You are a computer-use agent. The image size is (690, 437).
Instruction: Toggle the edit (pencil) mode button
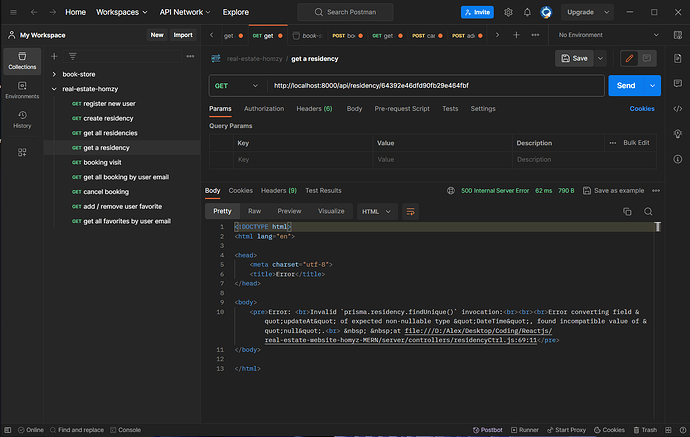tap(629, 59)
